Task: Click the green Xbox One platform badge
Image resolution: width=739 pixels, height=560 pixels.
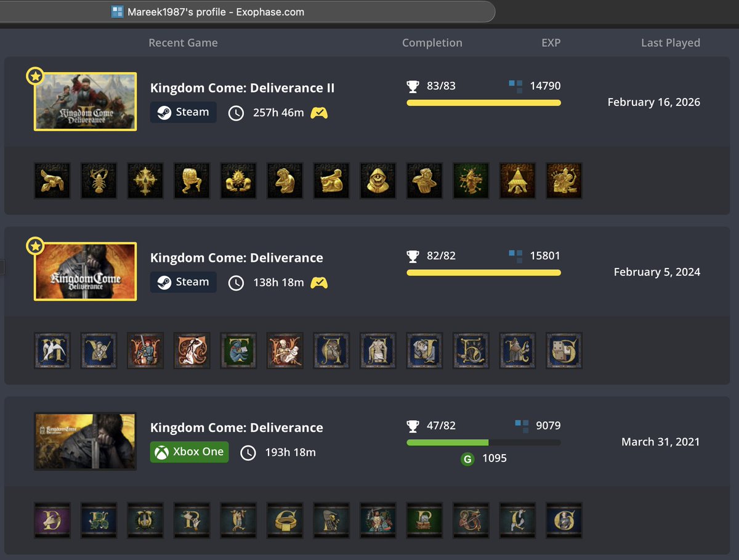Action: pos(190,452)
